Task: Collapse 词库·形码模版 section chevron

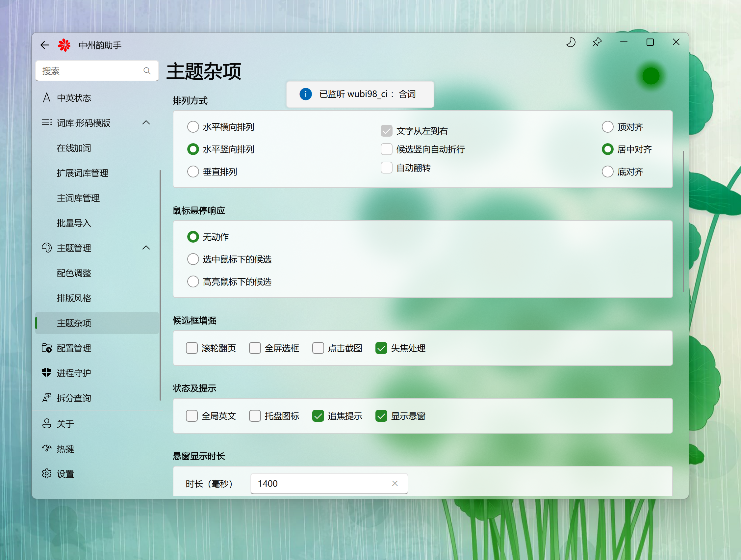Action: (146, 123)
